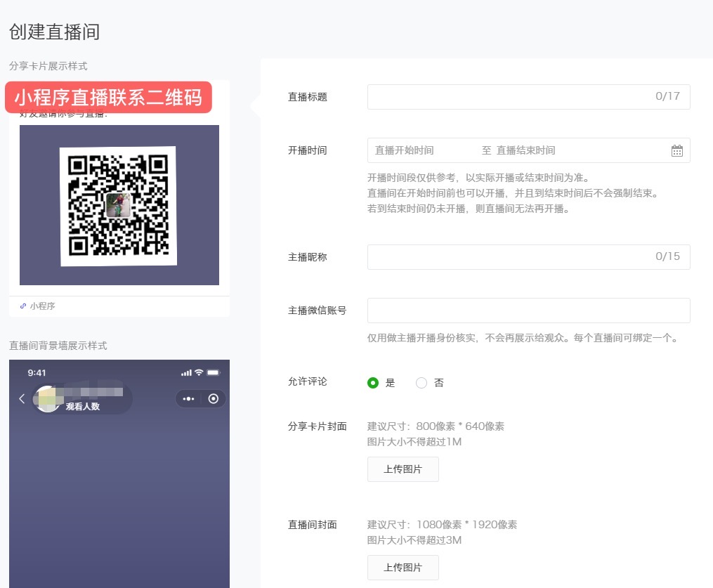Open the calendar icon in the broadcast time field
The width and height of the screenshot is (713, 588).
tap(676, 150)
